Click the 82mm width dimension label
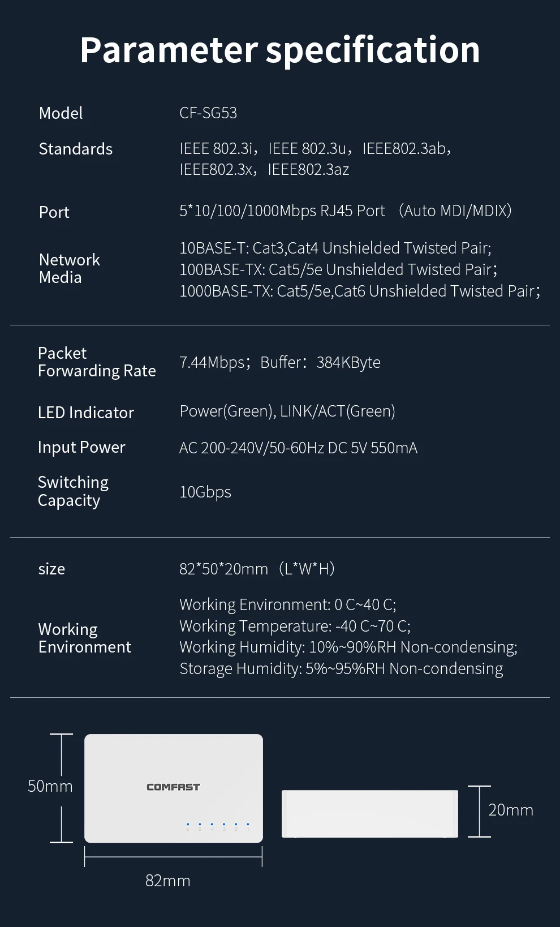 coord(168,881)
